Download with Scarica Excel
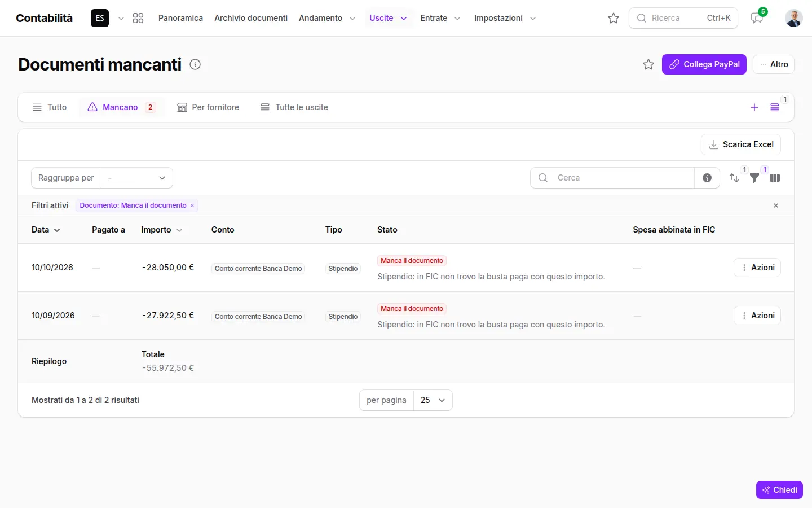Screen dimensions: 812x508 [x=741, y=144]
